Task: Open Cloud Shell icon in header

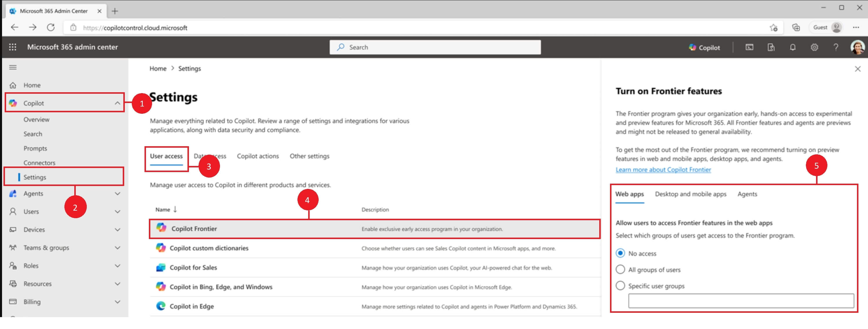Action: pos(749,48)
